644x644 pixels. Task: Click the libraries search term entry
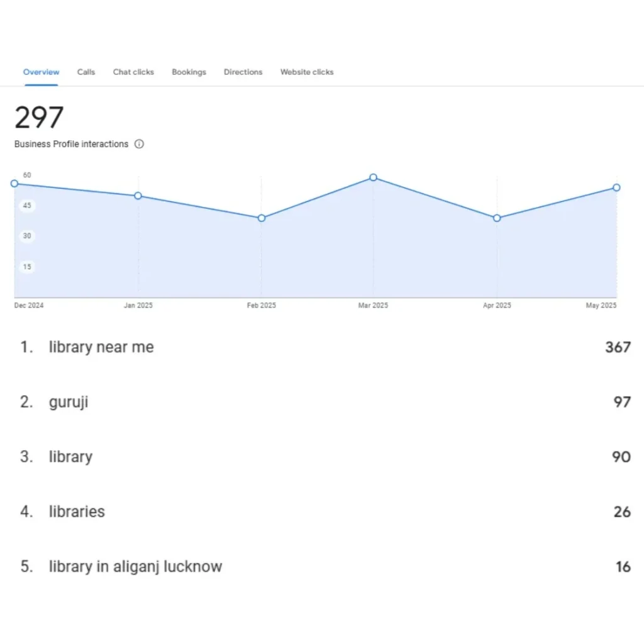pyautogui.click(x=76, y=512)
